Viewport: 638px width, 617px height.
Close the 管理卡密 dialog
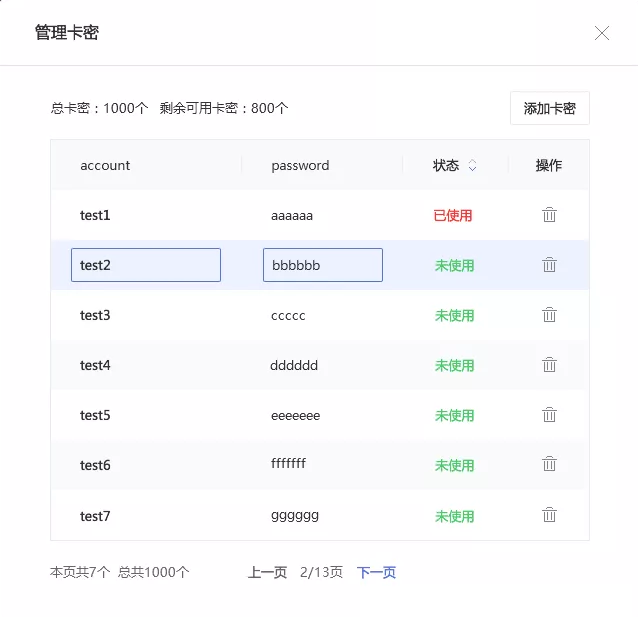pos(602,33)
